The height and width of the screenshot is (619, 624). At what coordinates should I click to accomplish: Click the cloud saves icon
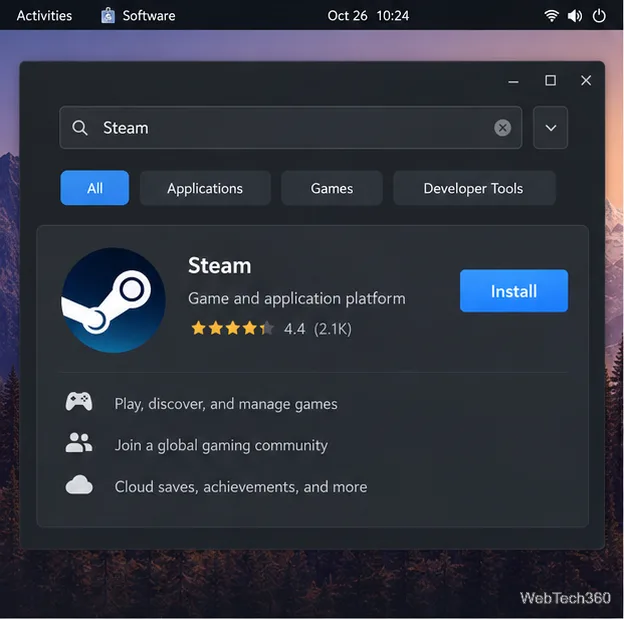pyautogui.click(x=79, y=484)
